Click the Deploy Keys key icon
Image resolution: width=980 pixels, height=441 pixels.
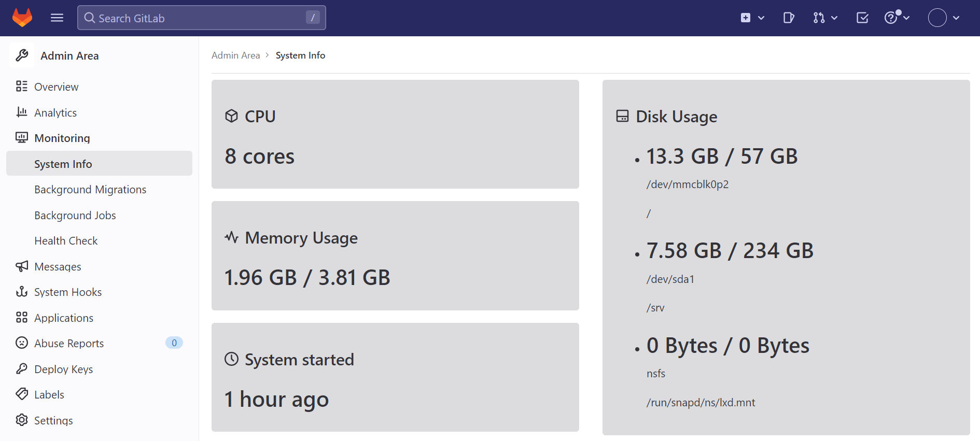point(22,368)
